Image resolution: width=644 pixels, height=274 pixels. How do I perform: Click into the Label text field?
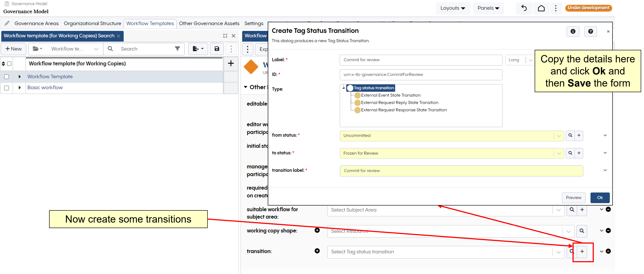[x=420, y=60]
